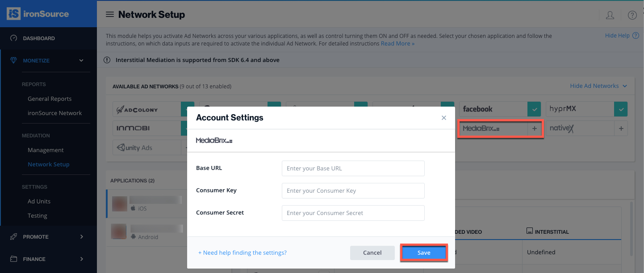The height and width of the screenshot is (273, 644).
Task: Click the Monetize diamond icon in sidebar
Action: point(13,60)
